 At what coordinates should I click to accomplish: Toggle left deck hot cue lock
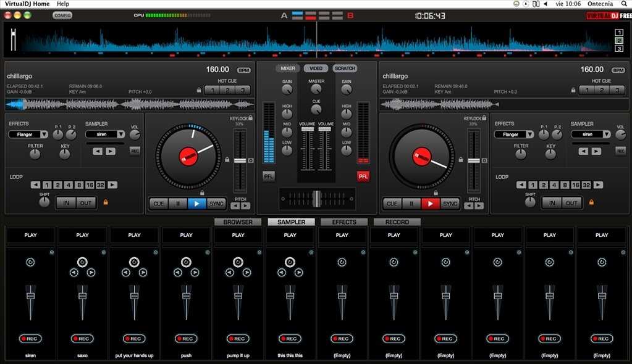click(x=199, y=90)
